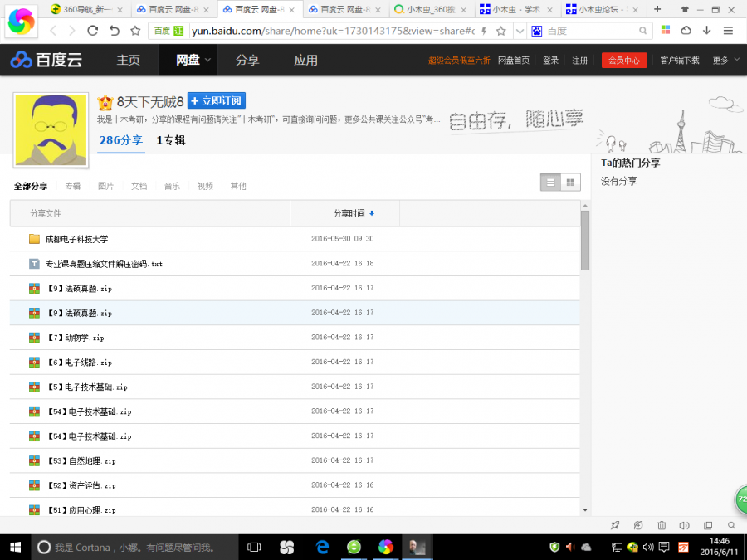747x560 pixels.
Task: Open 【52】资产评估.zip file
Action: (81, 485)
